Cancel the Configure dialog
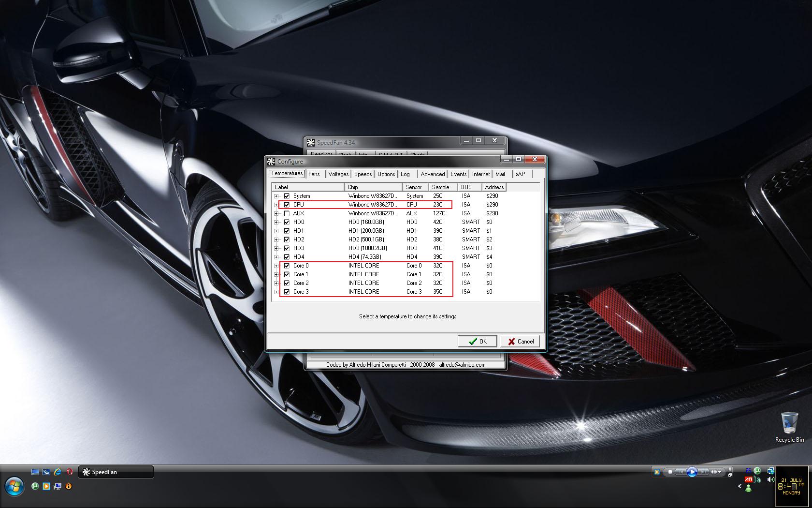The image size is (812, 508). click(520, 341)
